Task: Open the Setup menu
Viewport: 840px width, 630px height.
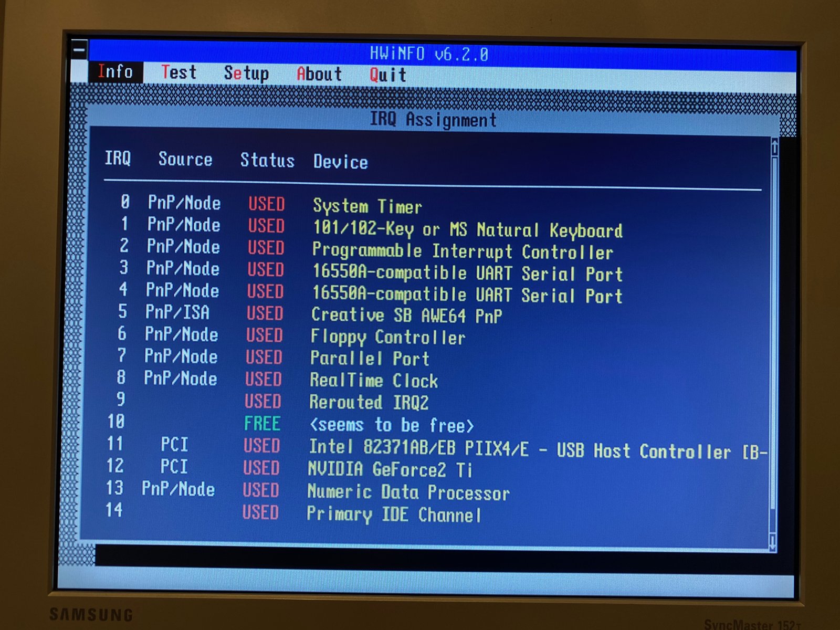Action: pyautogui.click(x=246, y=73)
